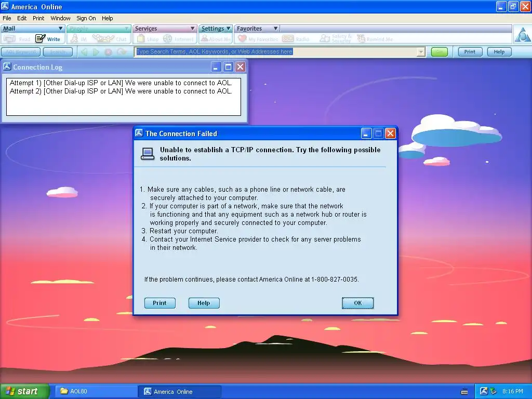Viewport: 532px width, 399px height.
Task: Click the phone number 1-800-827-0035 line
Action: point(251,279)
